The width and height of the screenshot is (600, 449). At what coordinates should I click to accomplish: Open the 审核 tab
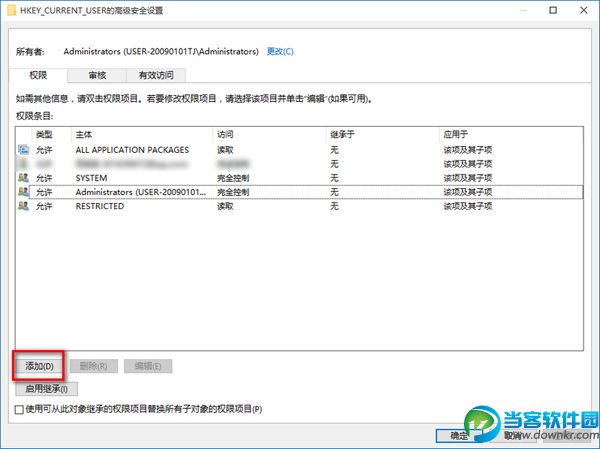point(97,75)
